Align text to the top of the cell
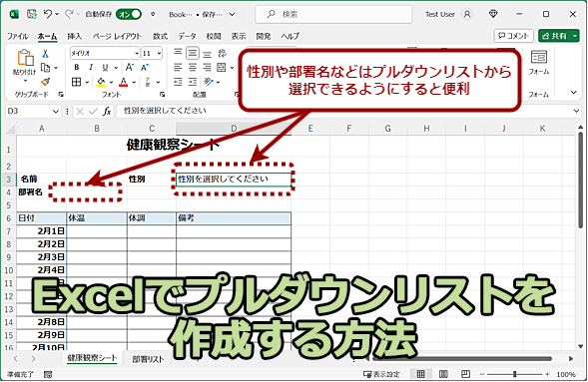The image size is (588, 382). tap(178, 53)
